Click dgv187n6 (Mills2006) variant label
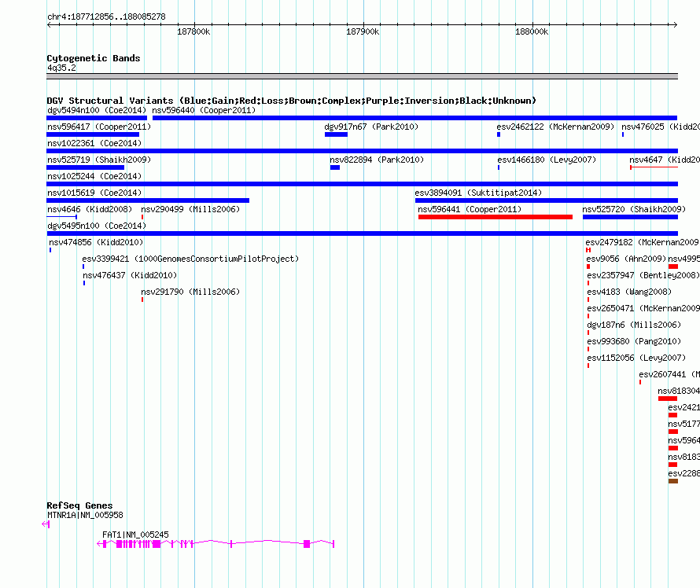 click(635, 325)
